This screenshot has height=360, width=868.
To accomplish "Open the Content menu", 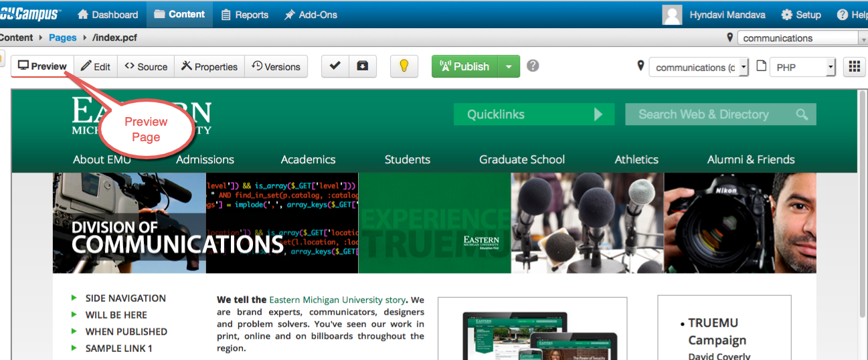I will point(179,14).
